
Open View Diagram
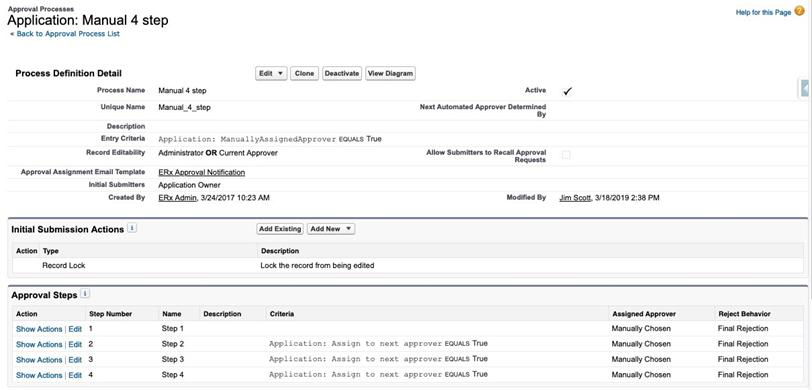(x=390, y=74)
